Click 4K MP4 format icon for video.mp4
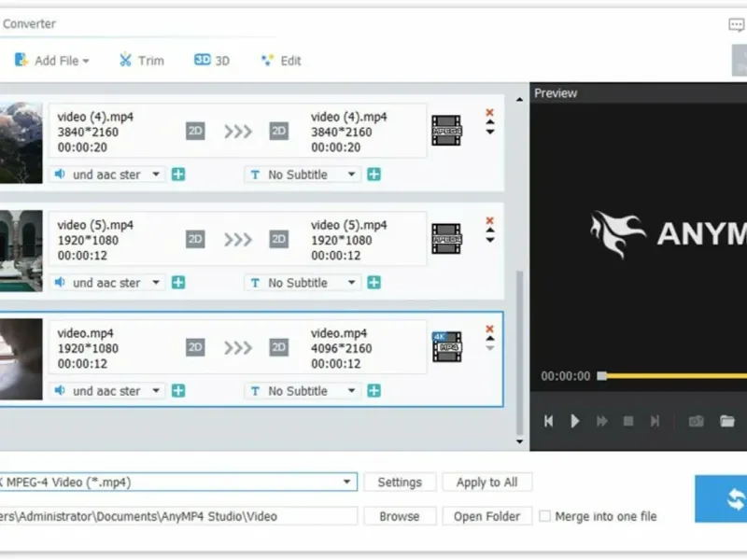The image size is (747, 560). tap(446, 346)
